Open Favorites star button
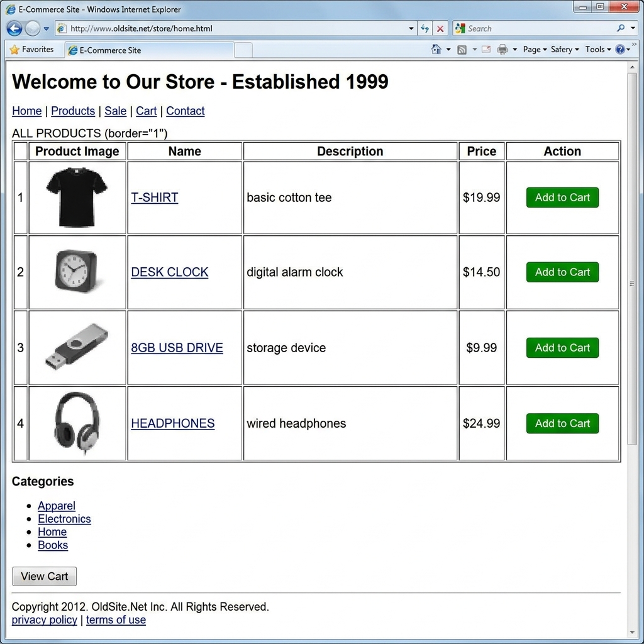Viewport: 644px width, 644px height. coord(31,50)
